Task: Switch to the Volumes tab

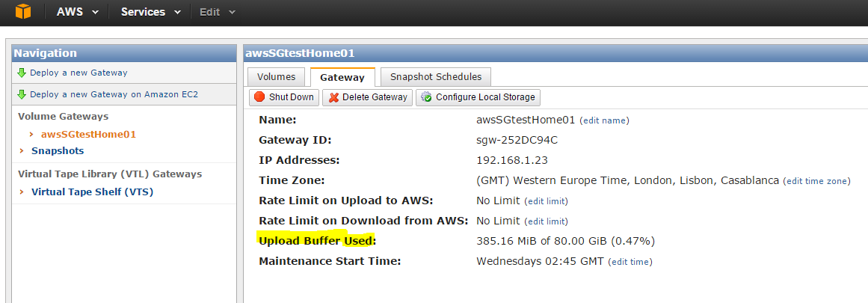Action: pos(276,77)
